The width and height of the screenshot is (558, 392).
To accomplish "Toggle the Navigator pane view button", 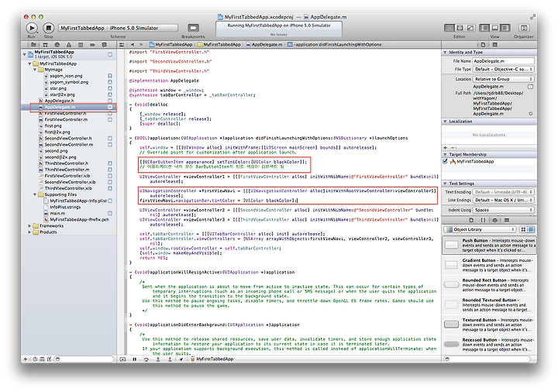I will click(x=484, y=28).
